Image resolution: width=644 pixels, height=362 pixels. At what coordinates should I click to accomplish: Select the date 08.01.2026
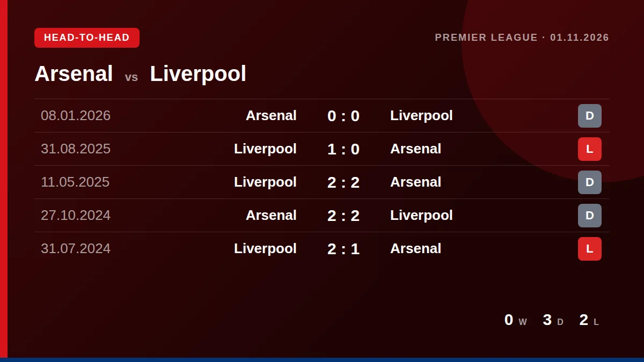coord(76,116)
